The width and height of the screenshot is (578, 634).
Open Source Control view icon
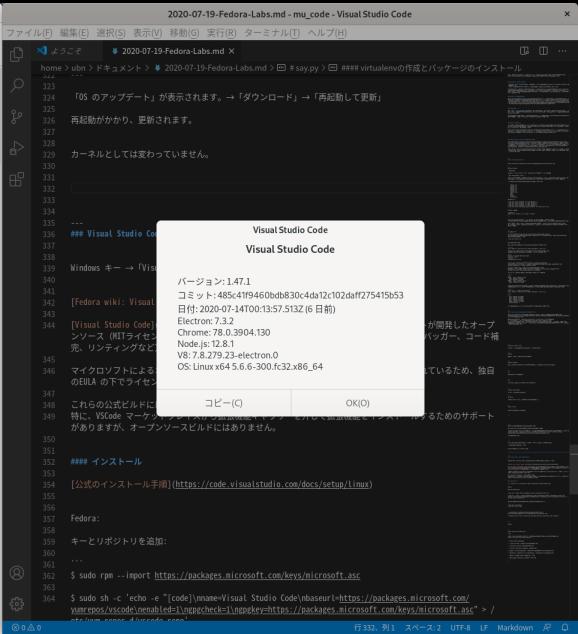pos(16,116)
